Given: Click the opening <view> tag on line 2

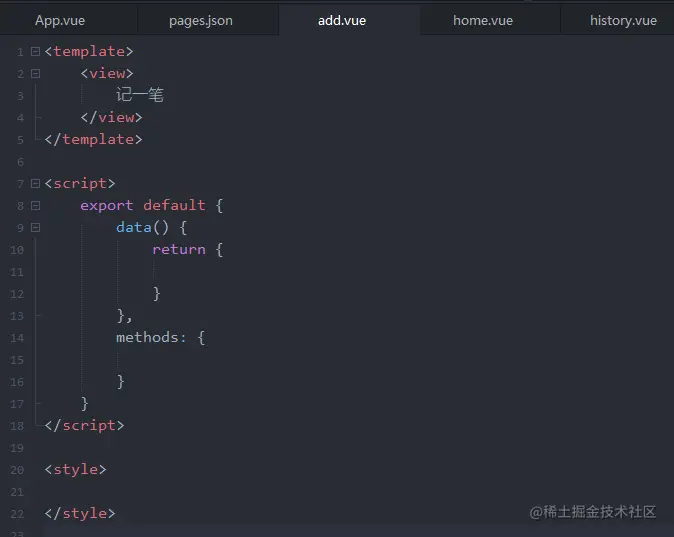Looking at the screenshot, I should pyautogui.click(x=107, y=74).
